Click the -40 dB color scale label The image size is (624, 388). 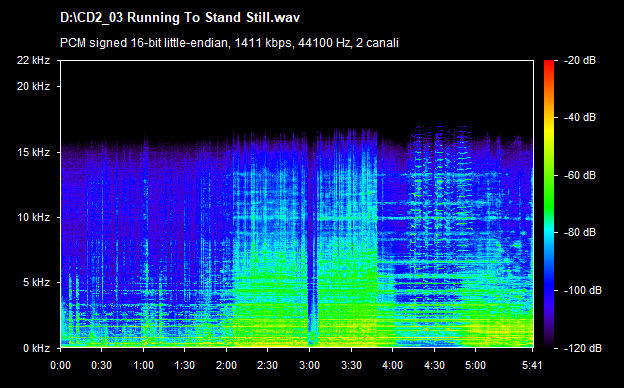tap(580, 117)
